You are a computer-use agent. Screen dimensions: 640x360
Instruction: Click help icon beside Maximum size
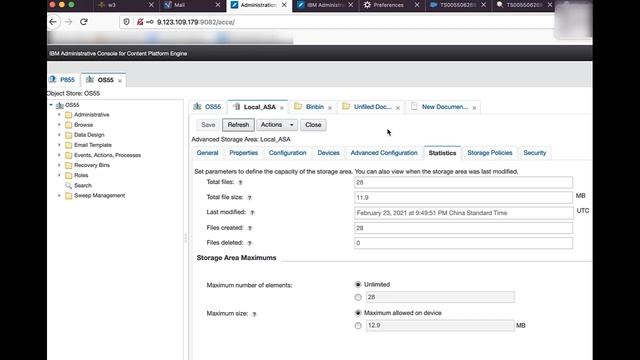(x=254, y=314)
